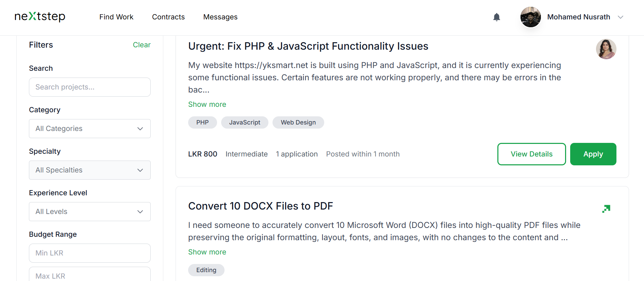Focus the Search projects field
This screenshot has width=644, height=281.
pos(90,87)
